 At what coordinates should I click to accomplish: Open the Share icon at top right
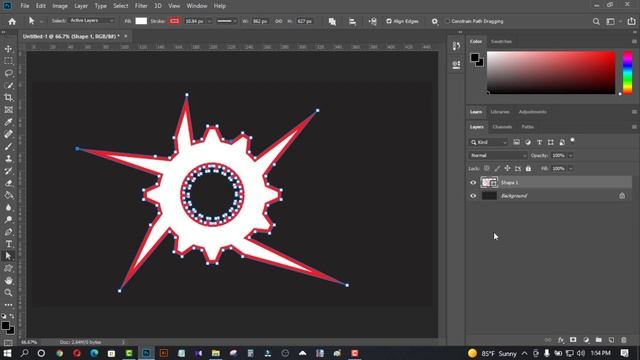pos(631,21)
